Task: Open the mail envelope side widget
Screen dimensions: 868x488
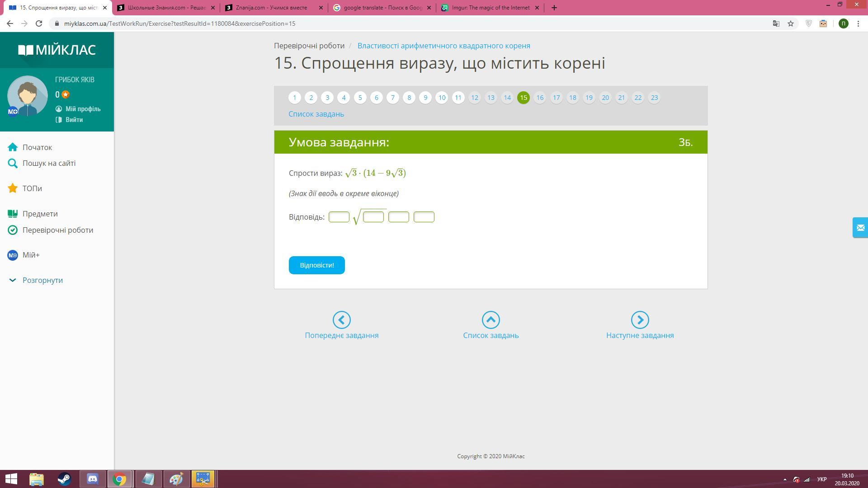Action: tap(860, 228)
